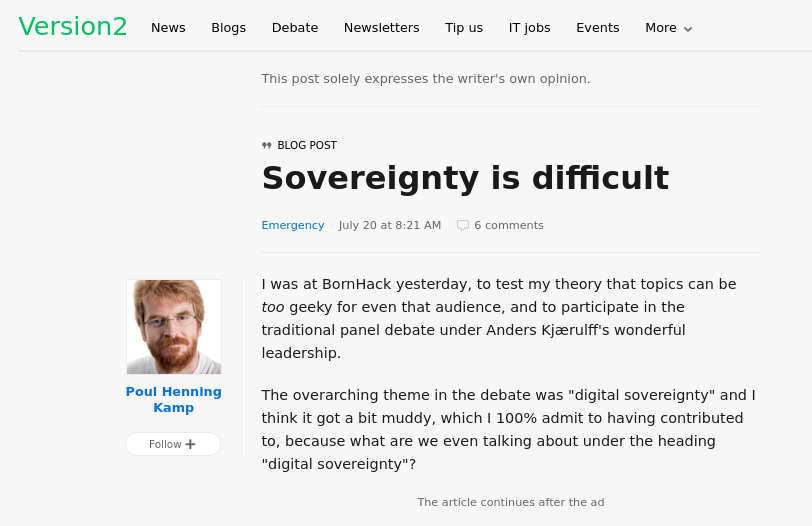This screenshot has width=812, height=526.
Task: Open the IT jobs page
Action: click(529, 28)
